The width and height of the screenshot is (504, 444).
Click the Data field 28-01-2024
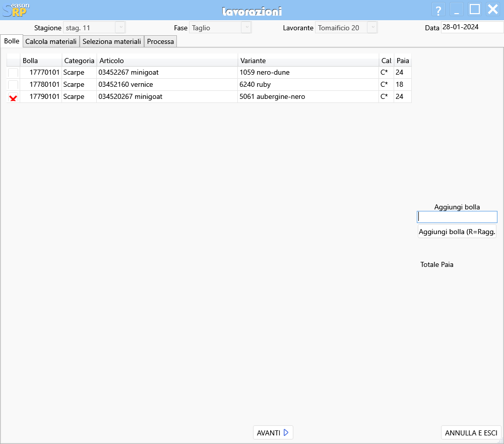tap(472, 27)
